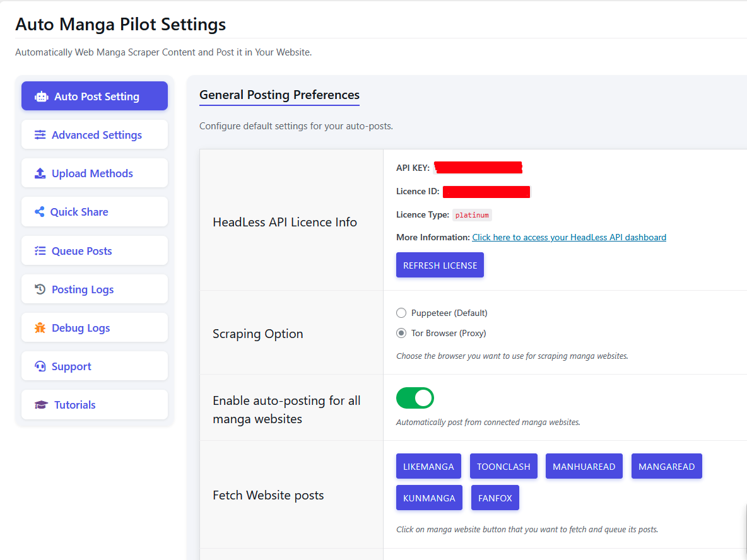Disable auto-posting for all manga websites toggle
This screenshot has height=560, width=747.
pos(415,398)
